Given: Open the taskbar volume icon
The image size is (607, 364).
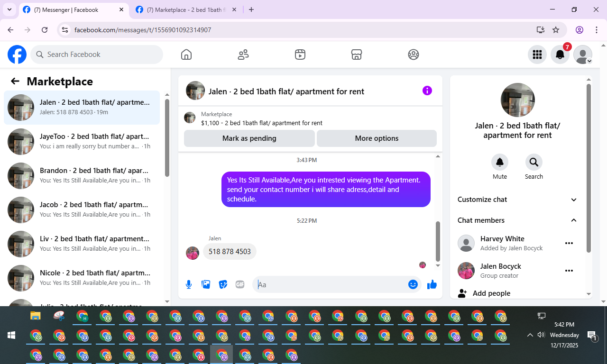Looking at the screenshot, I should (x=541, y=335).
